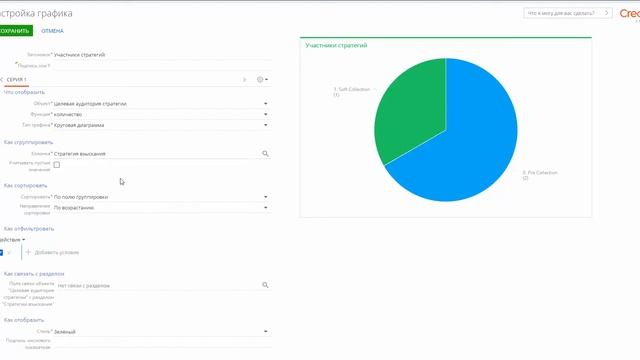The image size is (640, 360).
Task: Toggle the blue filter group checkbox
Action: [2, 253]
